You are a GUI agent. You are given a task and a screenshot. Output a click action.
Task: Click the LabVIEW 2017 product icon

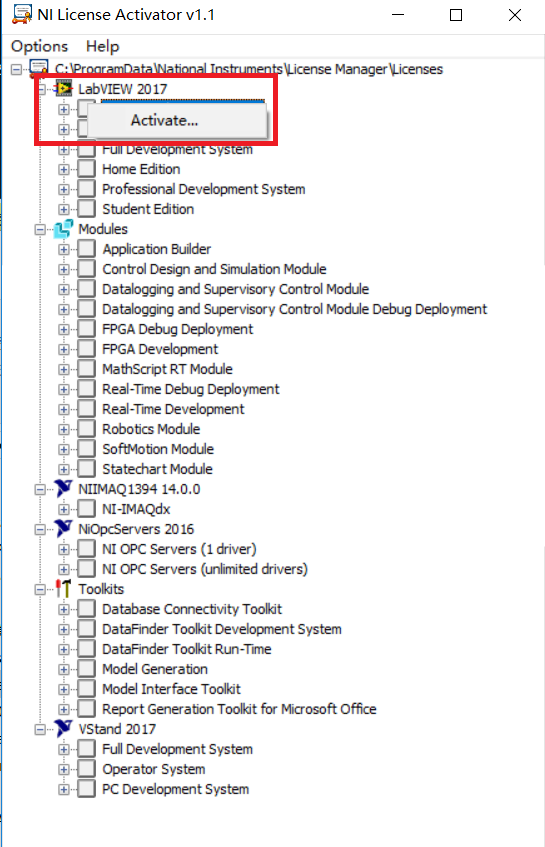click(64, 89)
